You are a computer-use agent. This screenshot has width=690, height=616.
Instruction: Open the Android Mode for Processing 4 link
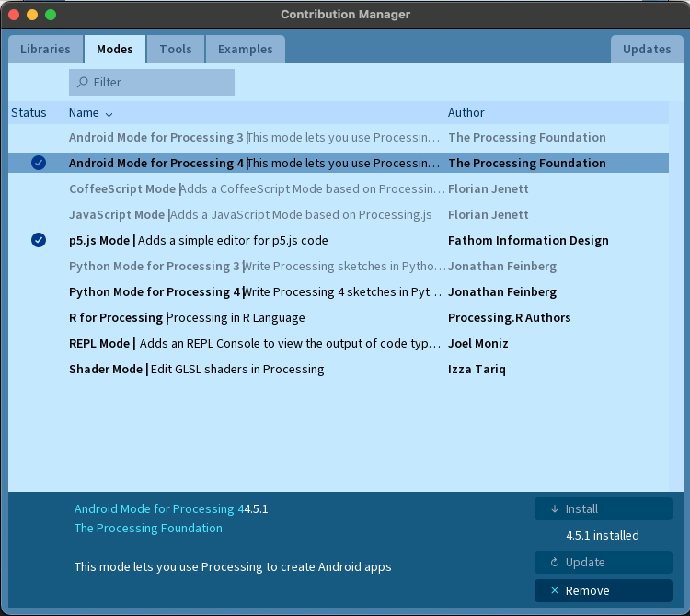pos(158,508)
